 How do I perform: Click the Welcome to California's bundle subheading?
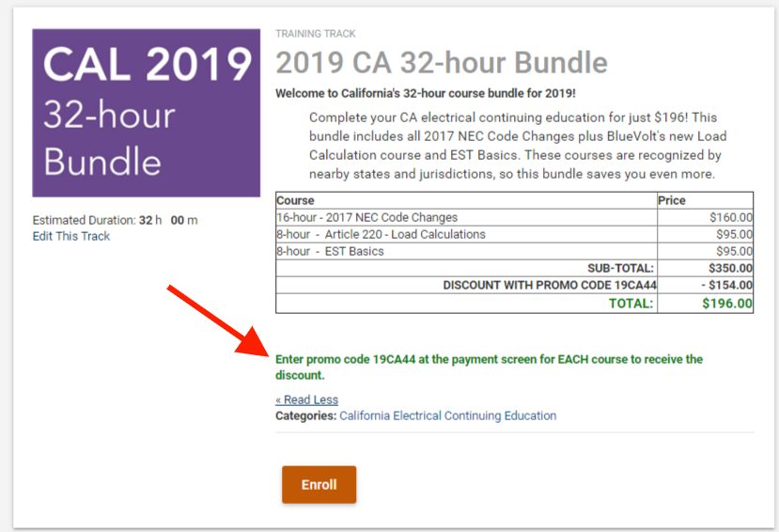pos(426,93)
